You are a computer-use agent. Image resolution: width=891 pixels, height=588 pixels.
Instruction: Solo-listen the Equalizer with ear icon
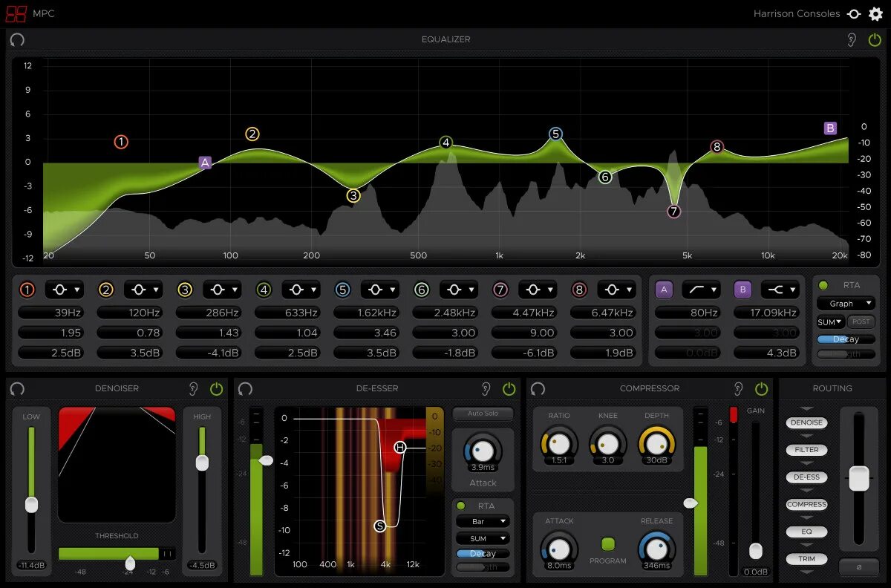click(x=852, y=40)
